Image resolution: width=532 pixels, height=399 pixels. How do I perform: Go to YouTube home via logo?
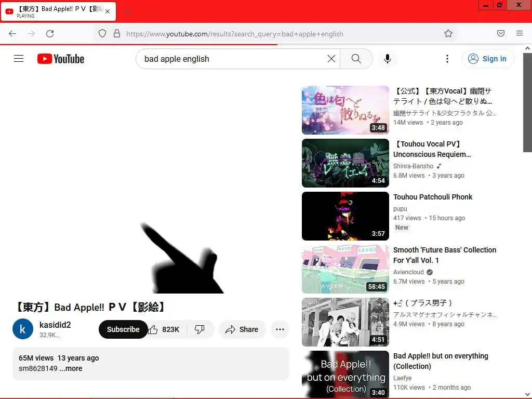coord(61,59)
